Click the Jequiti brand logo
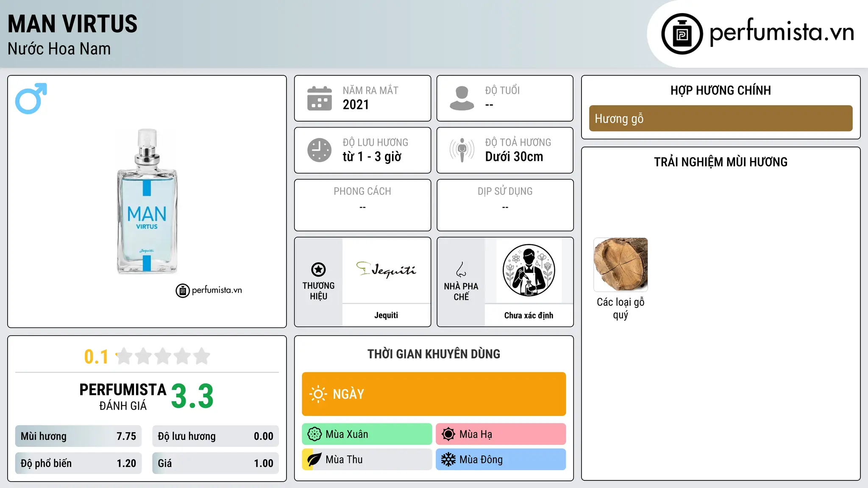The width and height of the screenshot is (868, 488). 386,270
